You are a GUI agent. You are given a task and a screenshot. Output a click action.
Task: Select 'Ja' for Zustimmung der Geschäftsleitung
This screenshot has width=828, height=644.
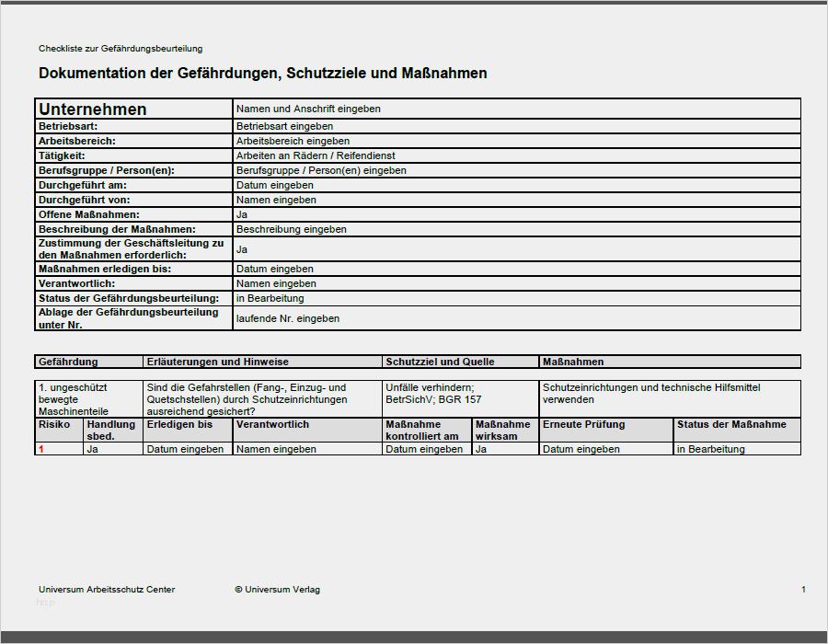point(516,249)
